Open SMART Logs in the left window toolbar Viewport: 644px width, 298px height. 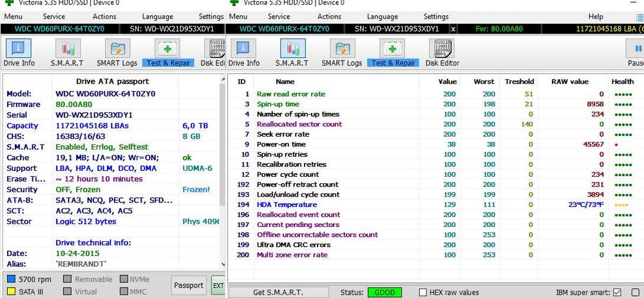[117, 53]
